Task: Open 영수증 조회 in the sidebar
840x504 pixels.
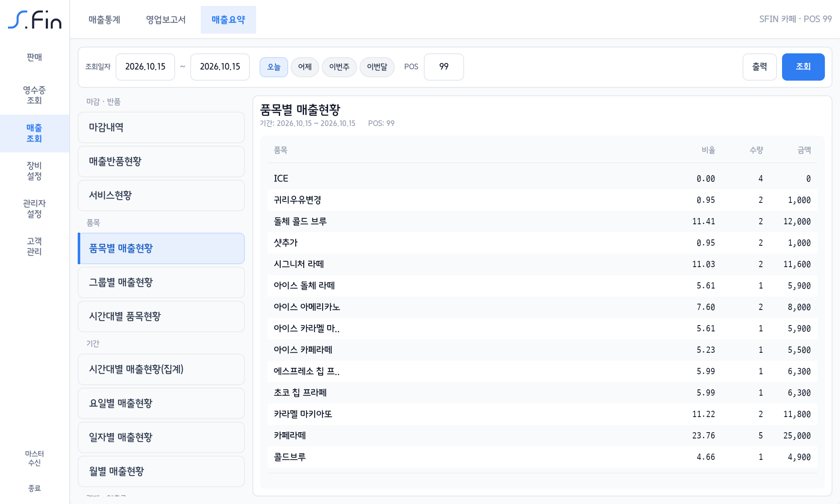Action: [34, 95]
